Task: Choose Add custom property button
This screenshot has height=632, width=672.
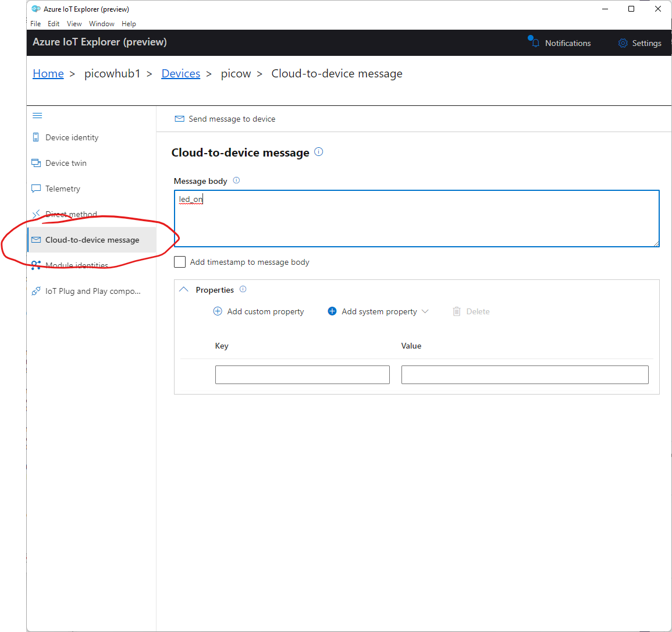Action: [x=258, y=311]
